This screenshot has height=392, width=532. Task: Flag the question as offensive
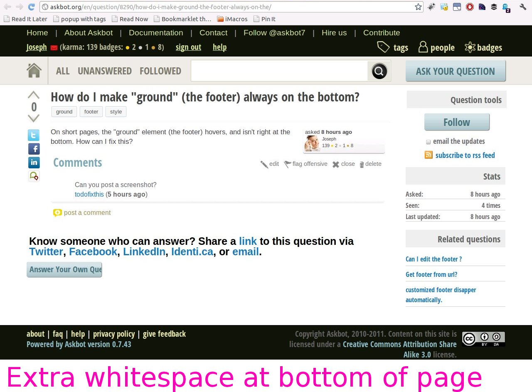tap(305, 164)
